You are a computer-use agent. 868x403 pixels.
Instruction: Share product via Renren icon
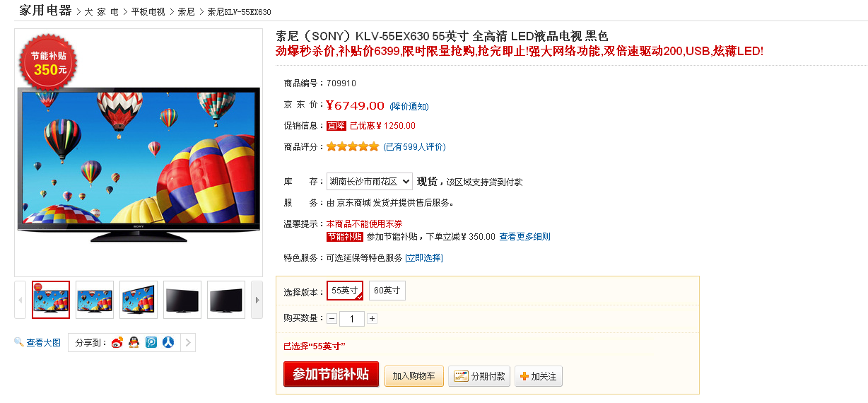pos(168,343)
